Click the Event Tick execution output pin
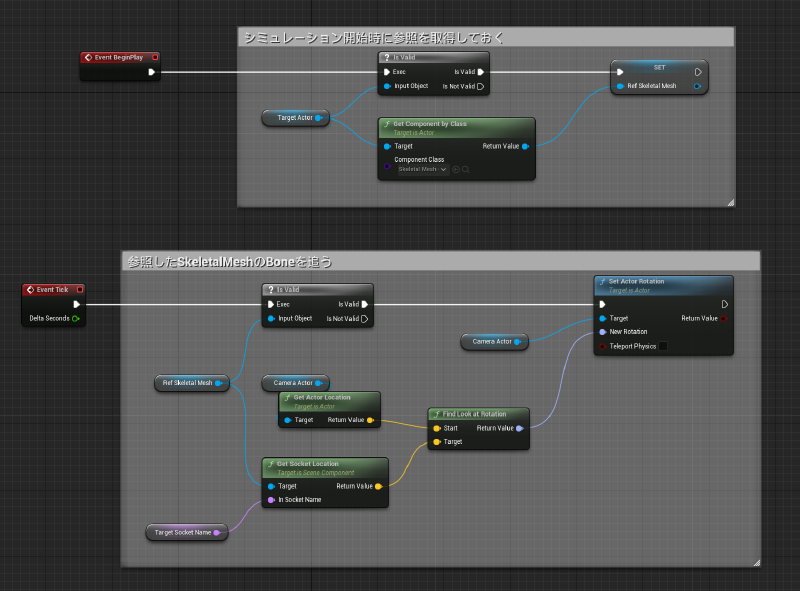This screenshot has width=800, height=591. point(77,304)
